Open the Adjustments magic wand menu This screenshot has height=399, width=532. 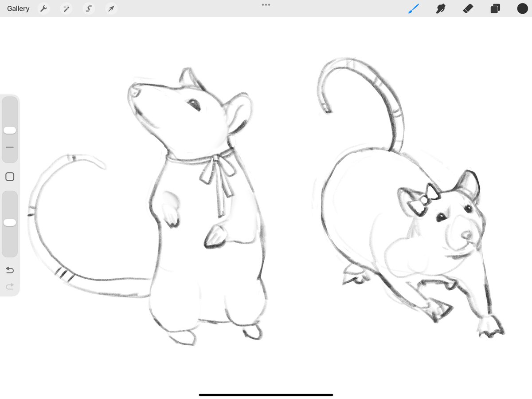point(66,8)
